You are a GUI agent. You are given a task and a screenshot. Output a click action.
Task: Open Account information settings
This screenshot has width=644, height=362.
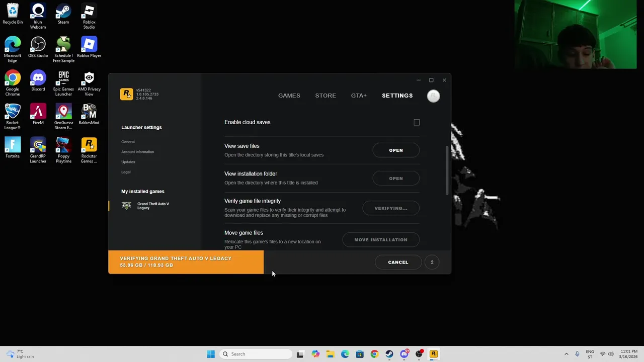click(137, 152)
